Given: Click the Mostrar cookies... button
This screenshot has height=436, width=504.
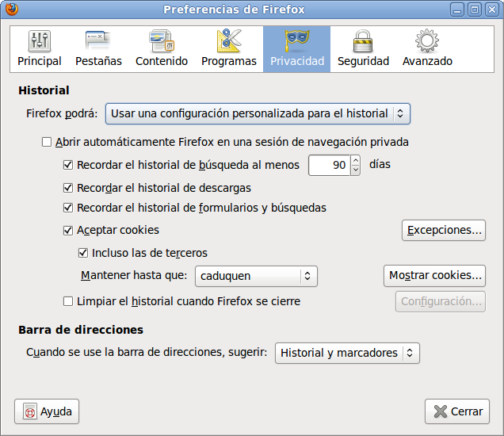Looking at the screenshot, I should click(x=434, y=276).
